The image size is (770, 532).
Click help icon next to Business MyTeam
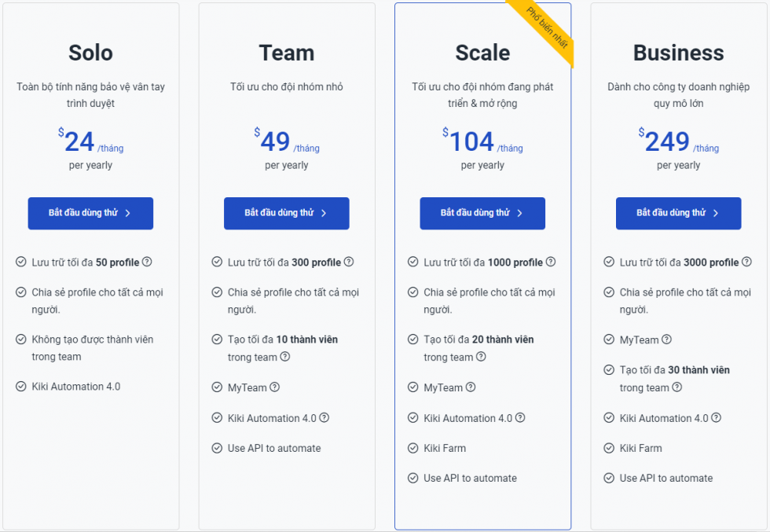(667, 339)
